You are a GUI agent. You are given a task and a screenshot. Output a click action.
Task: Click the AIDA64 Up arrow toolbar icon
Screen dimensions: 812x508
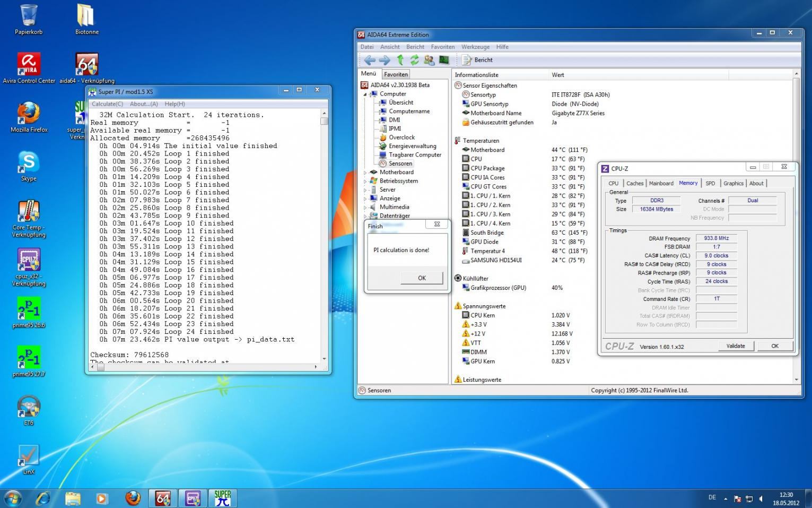400,60
